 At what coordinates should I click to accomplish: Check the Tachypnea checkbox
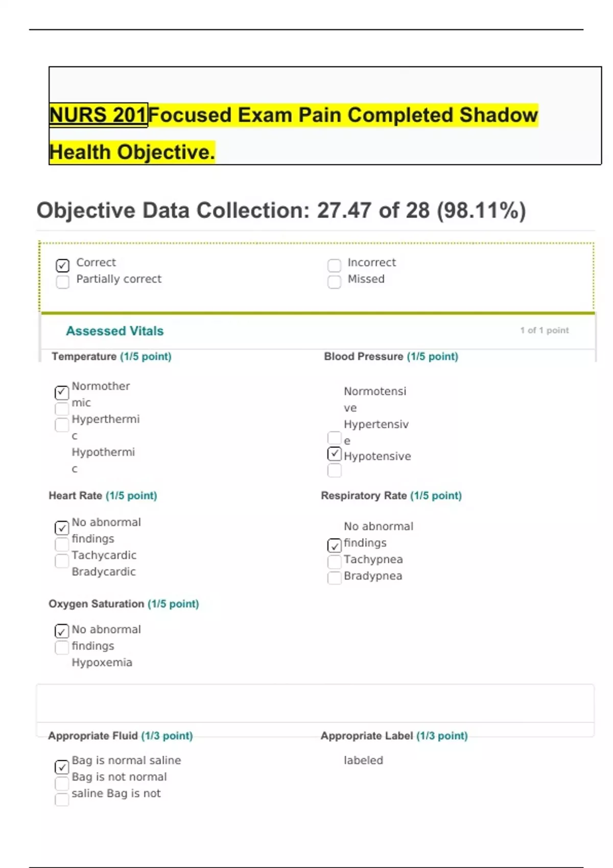[334, 562]
